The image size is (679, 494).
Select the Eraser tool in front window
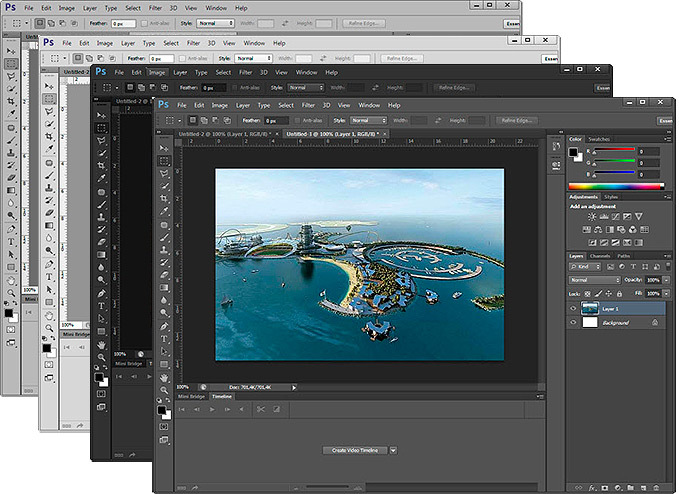(x=164, y=274)
